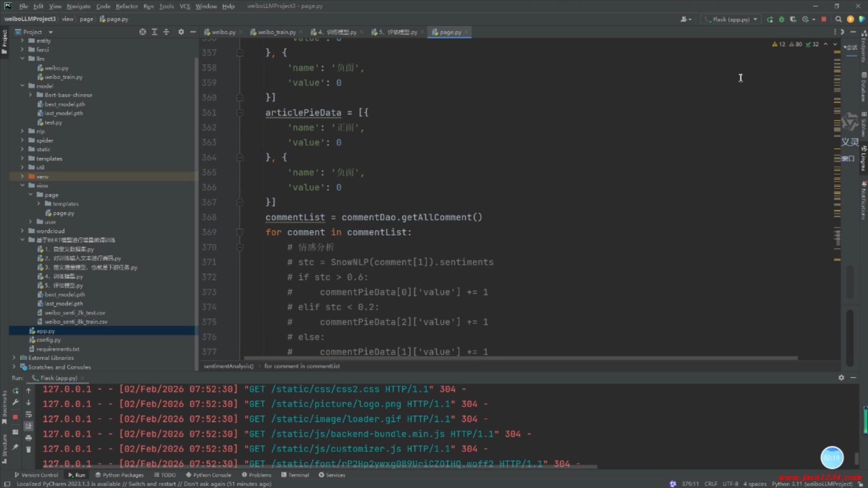Open the Python Console tool window
This screenshot has height=488, width=868.
tap(208, 475)
